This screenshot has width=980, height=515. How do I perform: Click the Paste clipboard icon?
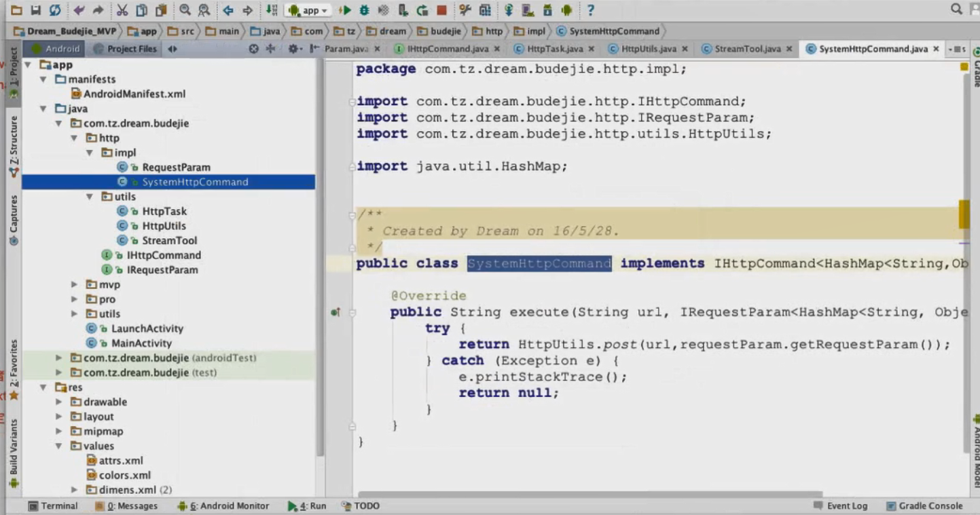[x=161, y=10]
